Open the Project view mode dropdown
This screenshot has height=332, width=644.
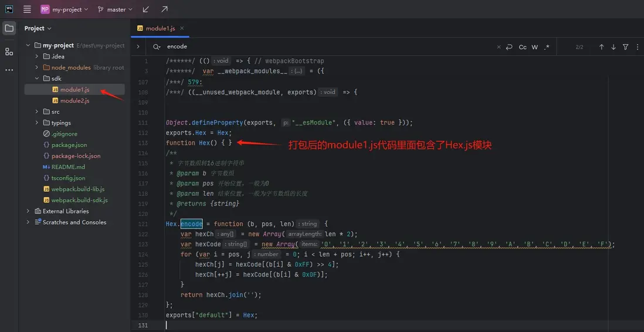point(38,28)
